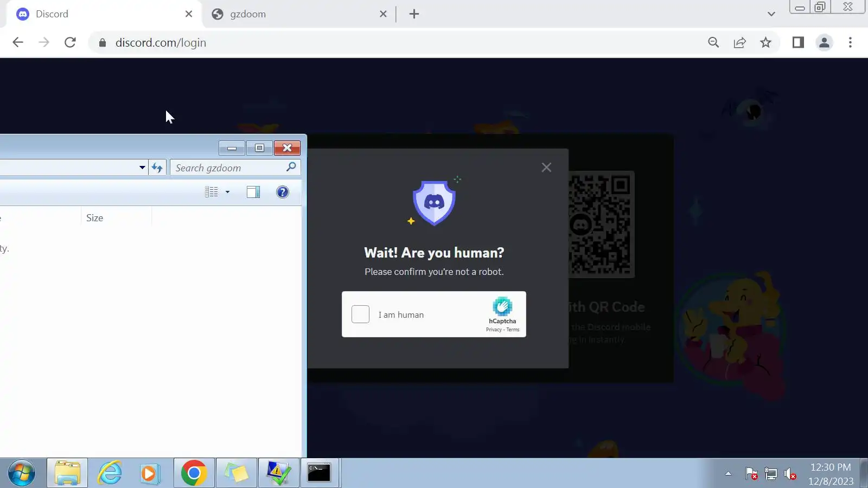Open the Windows Start menu
868x488 pixels.
(22, 473)
